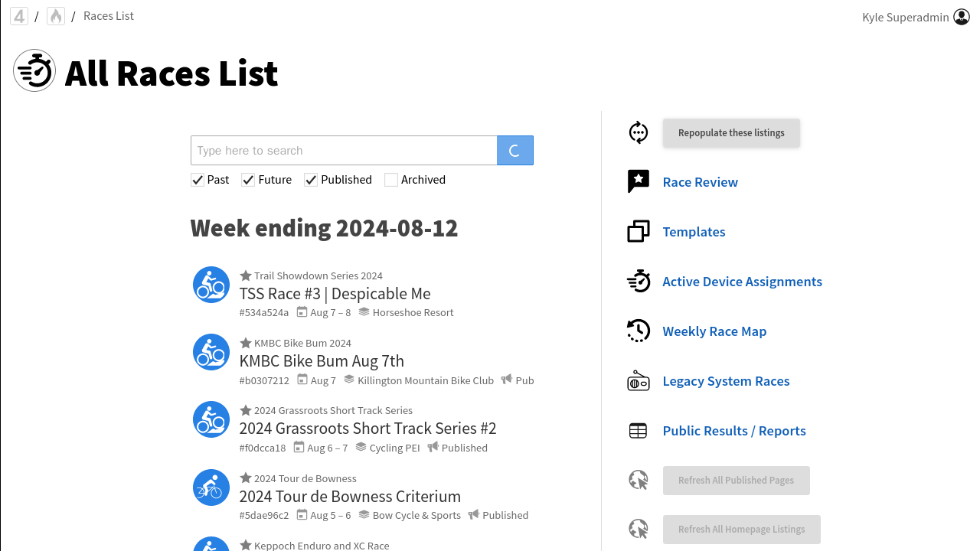Image resolution: width=980 pixels, height=551 pixels.
Task: Click the Legacy System Races radio icon
Action: 639,381
